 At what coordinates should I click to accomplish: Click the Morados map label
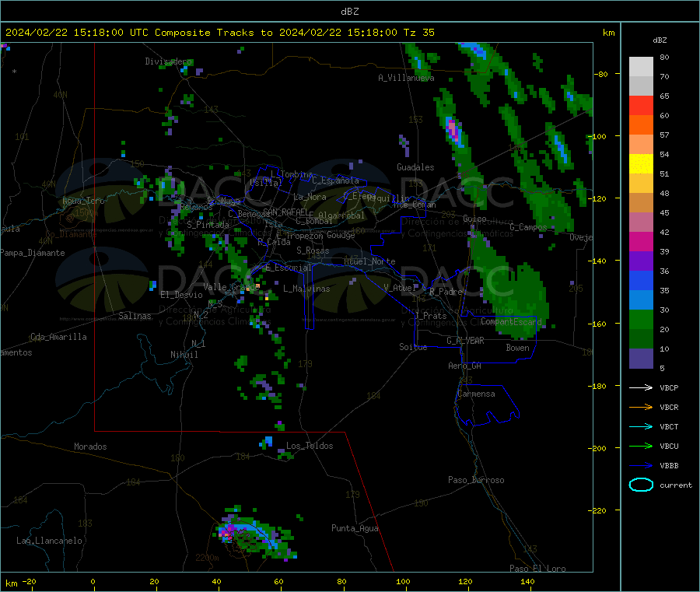pyautogui.click(x=91, y=447)
